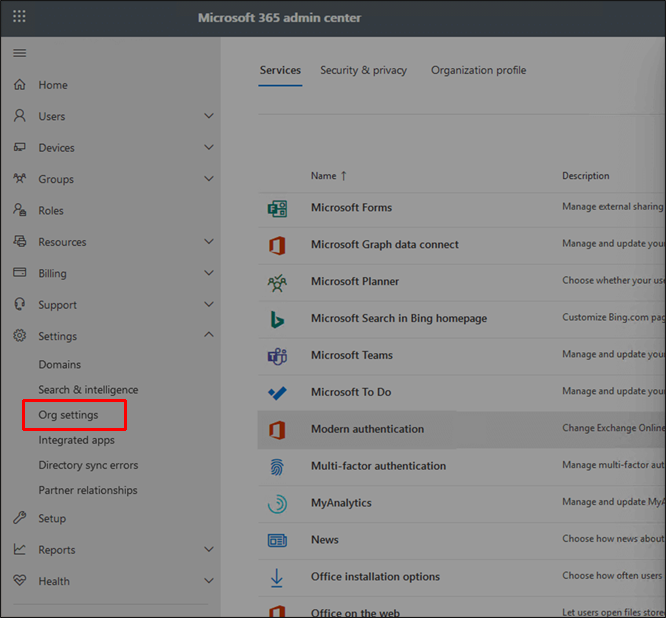The image size is (666, 618).
Task: Click the MyAnalytics icon
Action: pyautogui.click(x=277, y=503)
